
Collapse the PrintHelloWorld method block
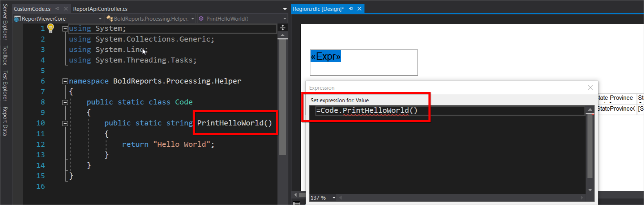65,123
